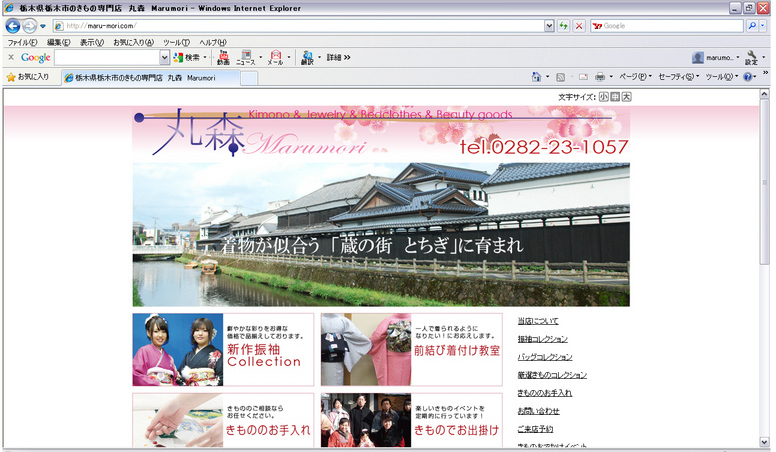The width and height of the screenshot is (776, 452).
Task: Open the ページ(P) dropdown menu
Action: pos(634,77)
